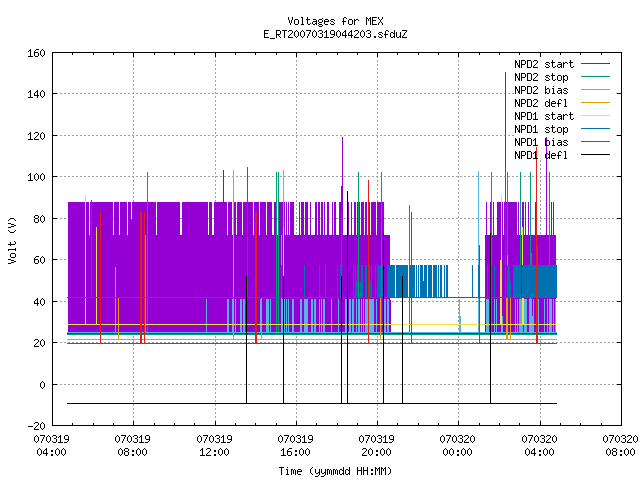Click the orange NPD2 defl legend line

pyautogui.click(x=595, y=103)
